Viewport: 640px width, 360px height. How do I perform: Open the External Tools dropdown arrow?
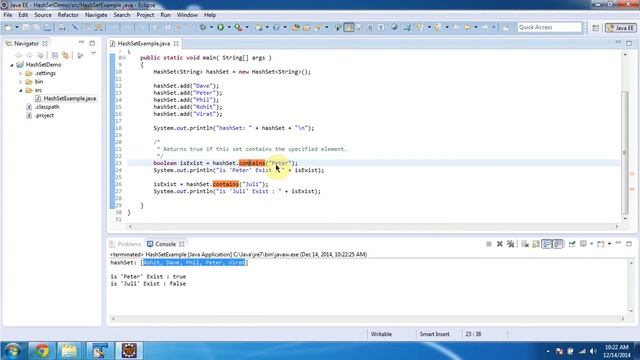247,27
